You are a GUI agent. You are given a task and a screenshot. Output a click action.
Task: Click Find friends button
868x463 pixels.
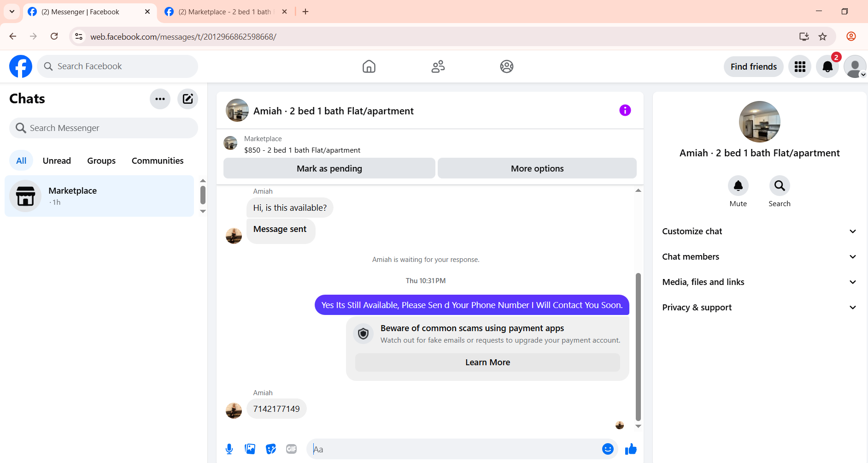[754, 67]
